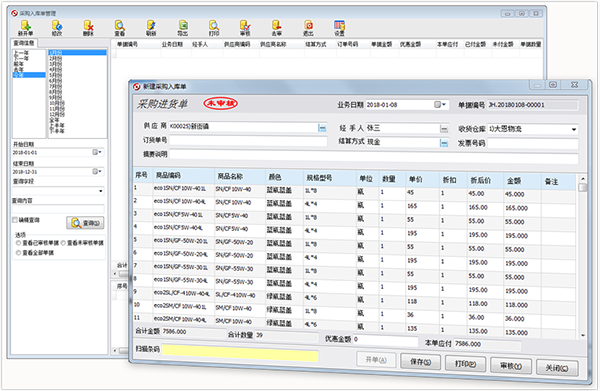The image size is (600, 391).
Task: Click the yellow 扫描条码 barcode input field
Action: coord(240,353)
